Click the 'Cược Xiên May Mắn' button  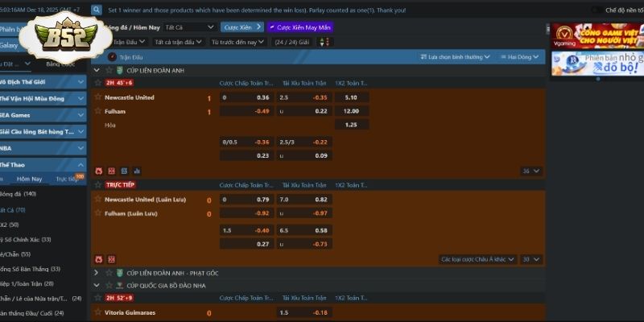click(299, 27)
